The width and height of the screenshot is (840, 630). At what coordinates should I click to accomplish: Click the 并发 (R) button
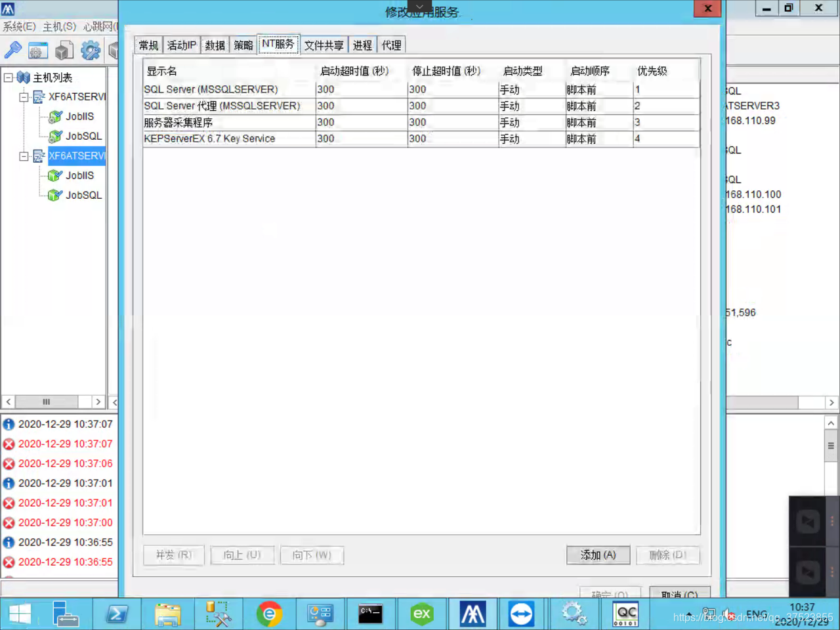tap(174, 555)
